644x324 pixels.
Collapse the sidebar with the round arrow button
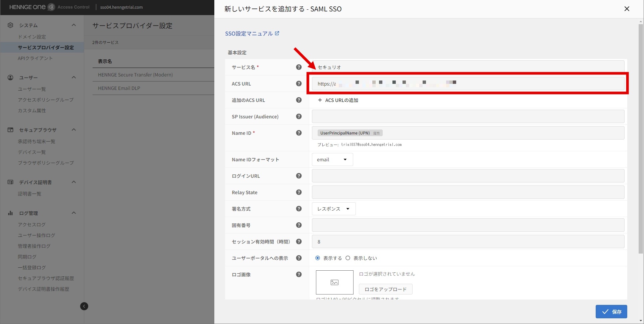pos(84,306)
